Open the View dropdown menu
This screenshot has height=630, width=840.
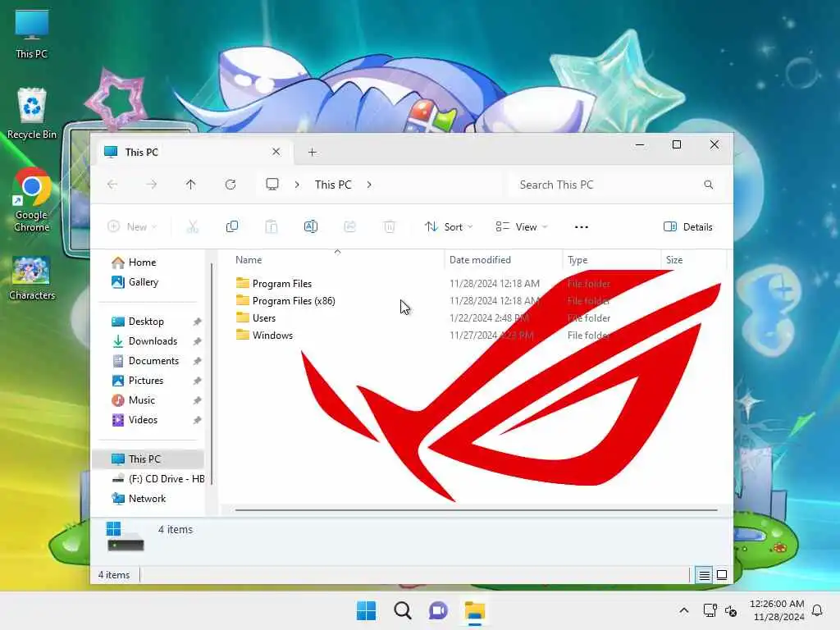(521, 226)
